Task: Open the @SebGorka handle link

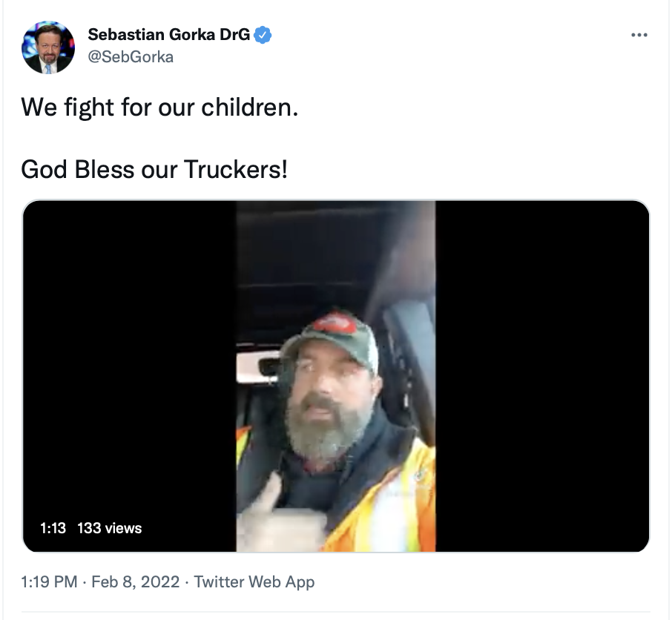Action: coord(131,57)
